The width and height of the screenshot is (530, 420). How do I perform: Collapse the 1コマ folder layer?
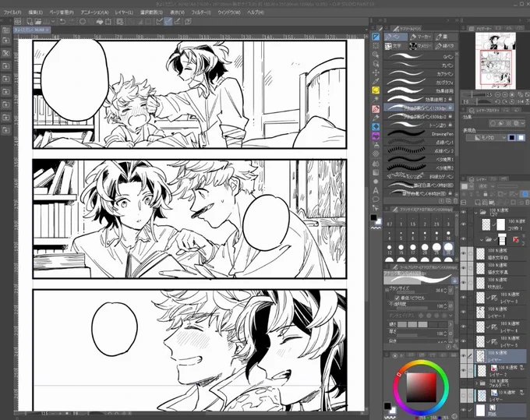476,212
